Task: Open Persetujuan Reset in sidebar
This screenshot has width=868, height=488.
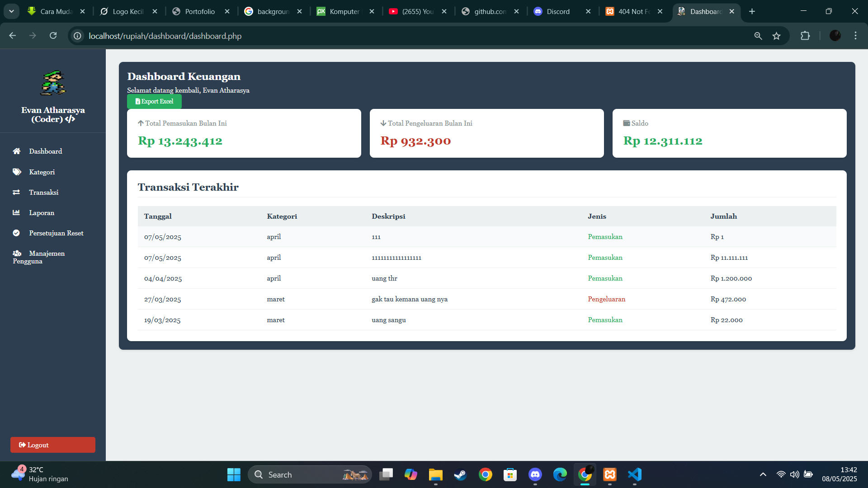Action: click(56, 233)
